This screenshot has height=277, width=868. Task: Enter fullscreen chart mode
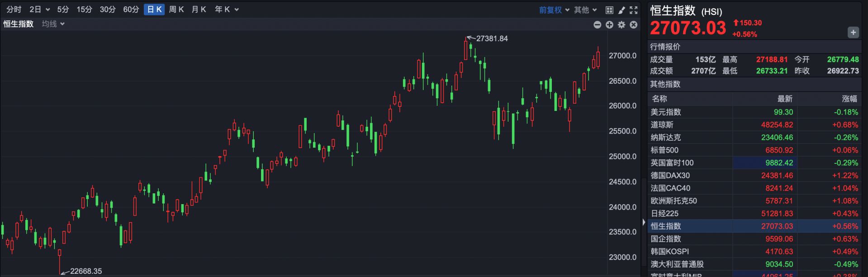point(634,10)
